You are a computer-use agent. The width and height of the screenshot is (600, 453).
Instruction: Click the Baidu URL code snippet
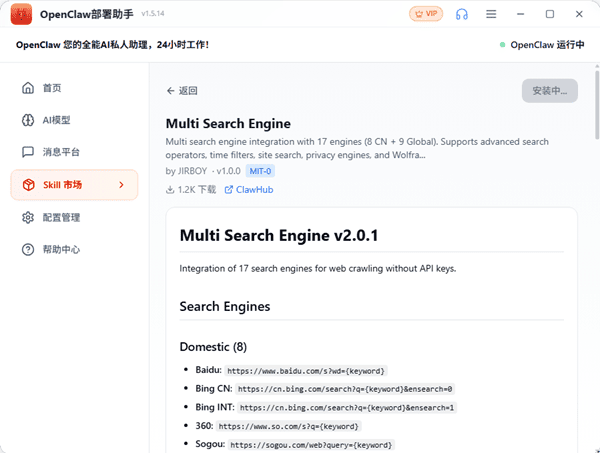pos(306,371)
